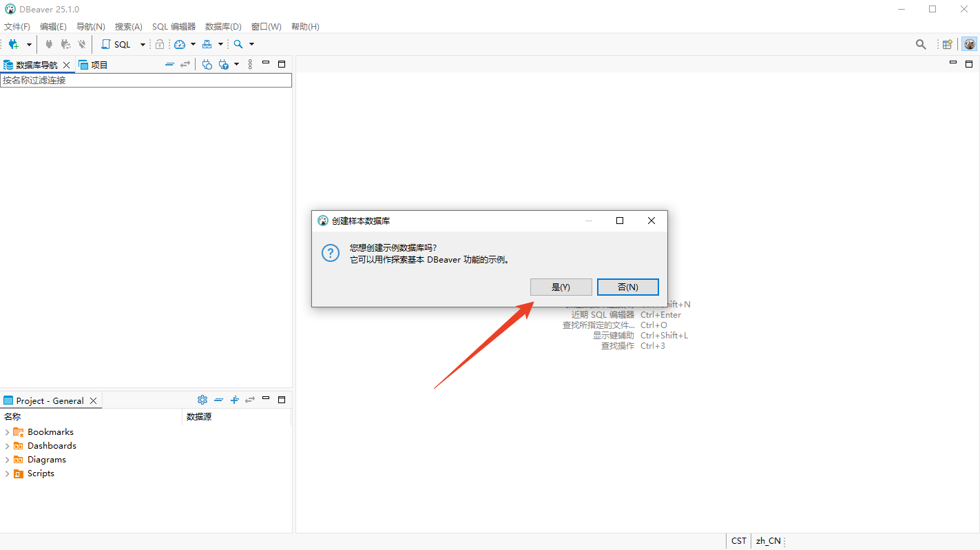980x550 pixels.
Task: Open the 数据库(D) menu
Action: click(223, 26)
